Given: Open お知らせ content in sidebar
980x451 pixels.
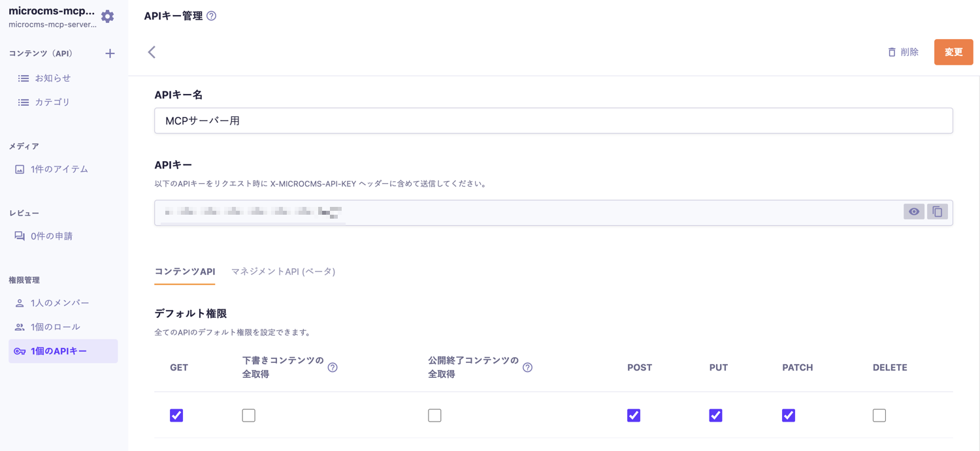Looking at the screenshot, I should [52, 78].
